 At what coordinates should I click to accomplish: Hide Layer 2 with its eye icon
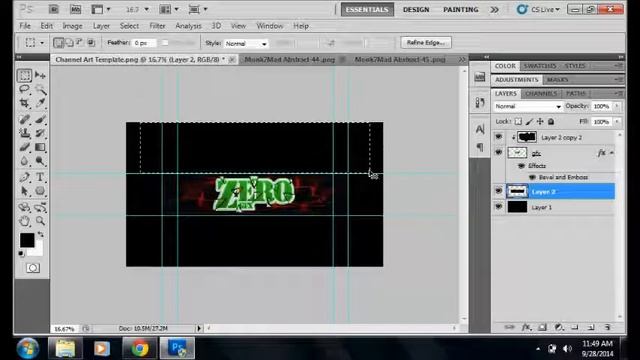tap(498, 191)
